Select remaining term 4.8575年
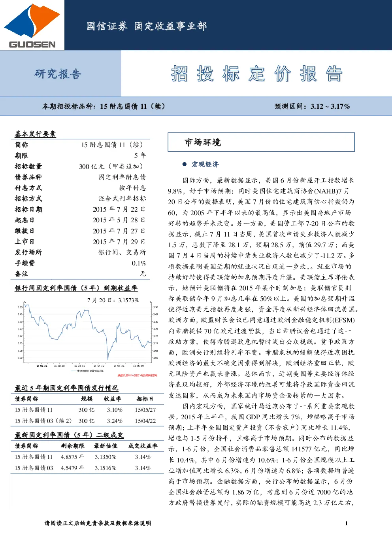The width and height of the screenshot is (392, 555). click(x=72, y=457)
